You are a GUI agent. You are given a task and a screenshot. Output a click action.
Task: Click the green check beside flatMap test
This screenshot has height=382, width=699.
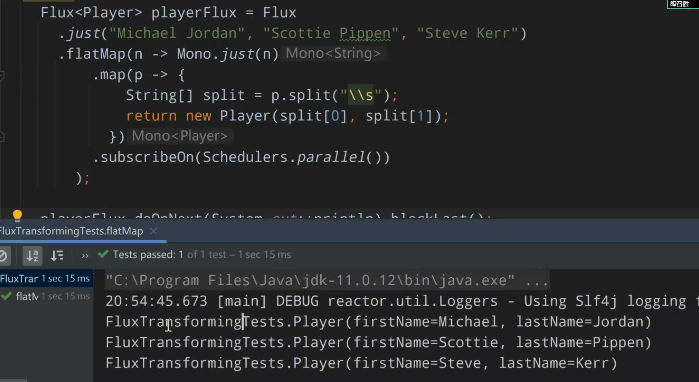pyautogui.click(x=7, y=296)
